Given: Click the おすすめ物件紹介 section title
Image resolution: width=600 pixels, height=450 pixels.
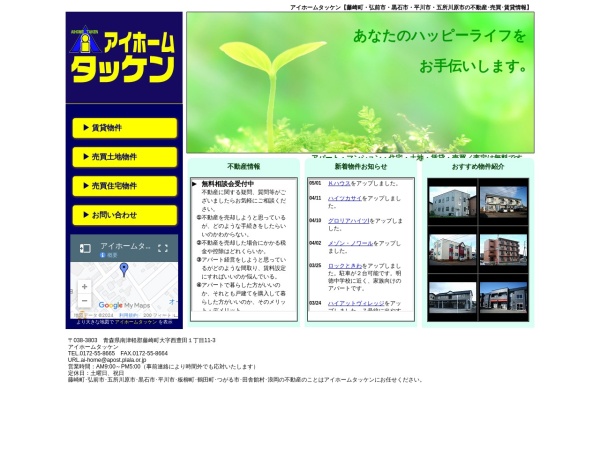Looking at the screenshot, I should coord(478,166).
